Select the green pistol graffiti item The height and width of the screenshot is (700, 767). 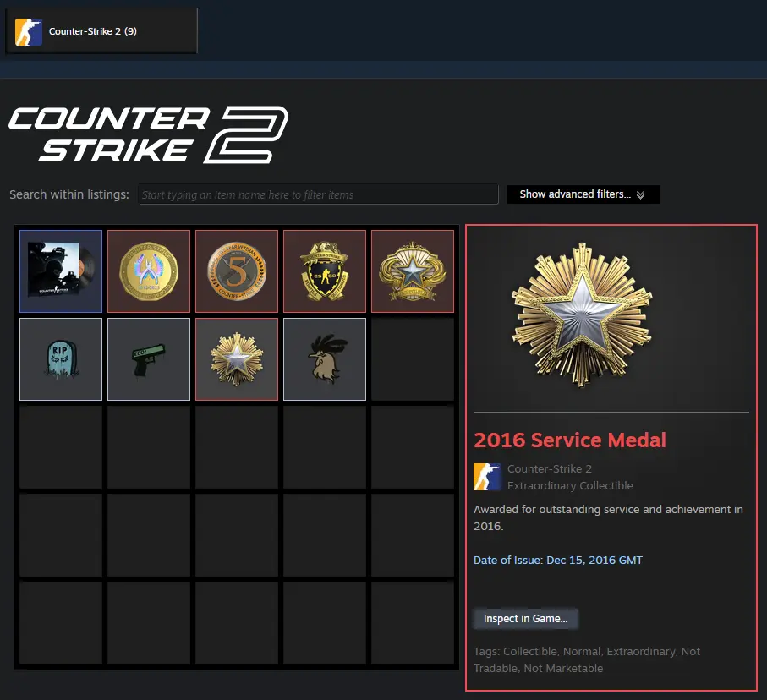click(x=149, y=359)
